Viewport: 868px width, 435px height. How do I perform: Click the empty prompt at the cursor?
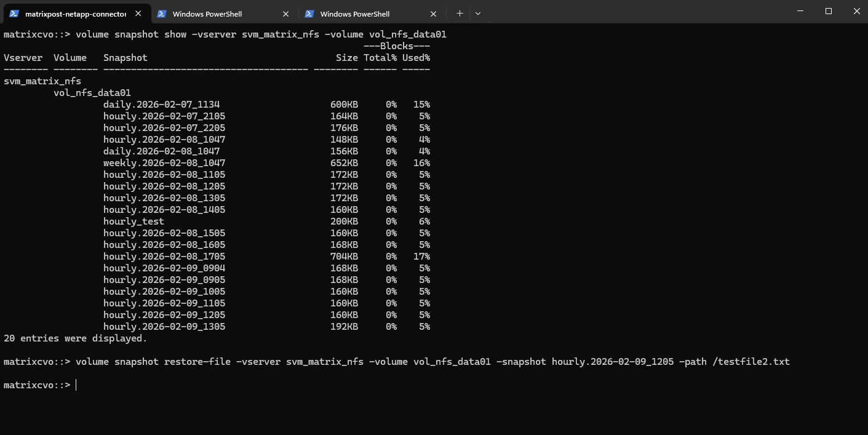[x=76, y=385]
